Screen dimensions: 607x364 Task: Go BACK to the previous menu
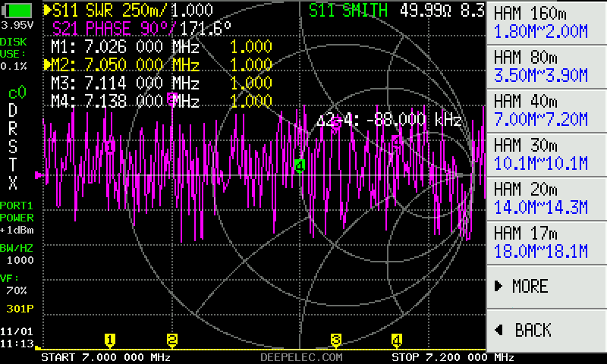coord(546,331)
